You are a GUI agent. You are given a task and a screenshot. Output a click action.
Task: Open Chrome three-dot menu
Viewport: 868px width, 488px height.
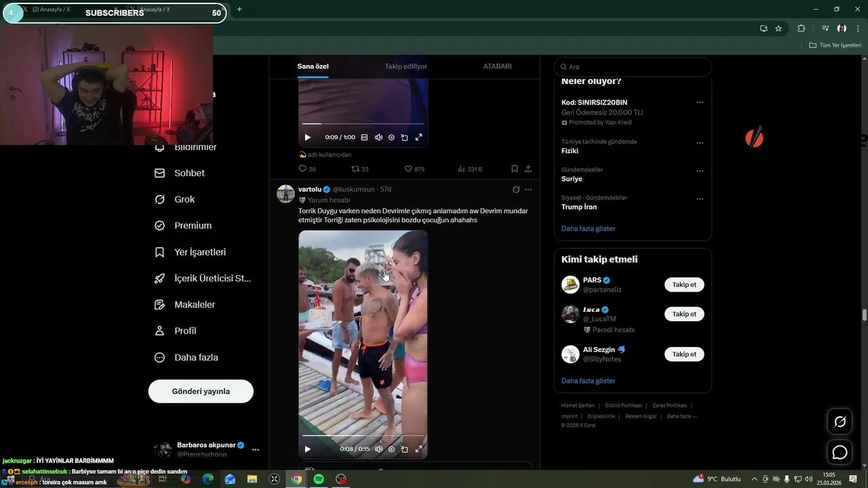[x=857, y=28]
